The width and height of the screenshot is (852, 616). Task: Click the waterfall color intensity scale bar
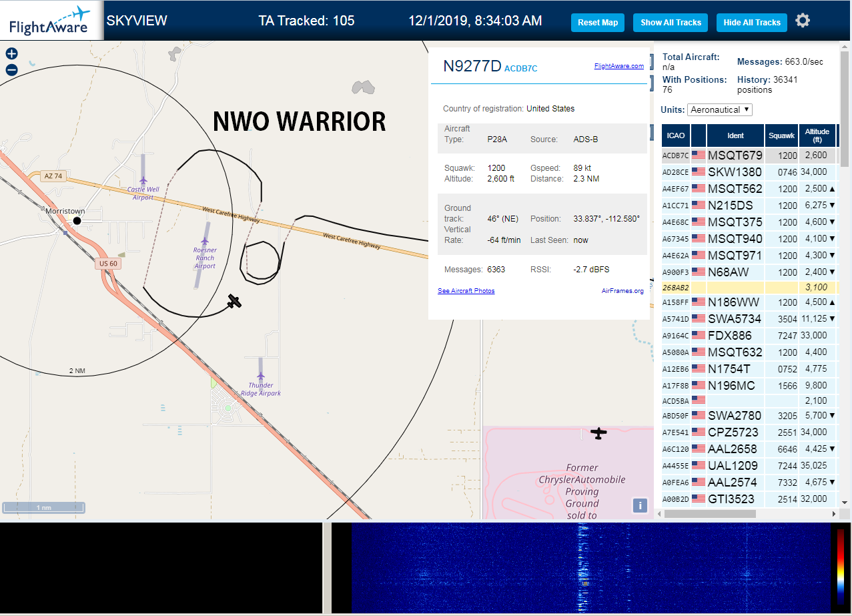[841, 567]
